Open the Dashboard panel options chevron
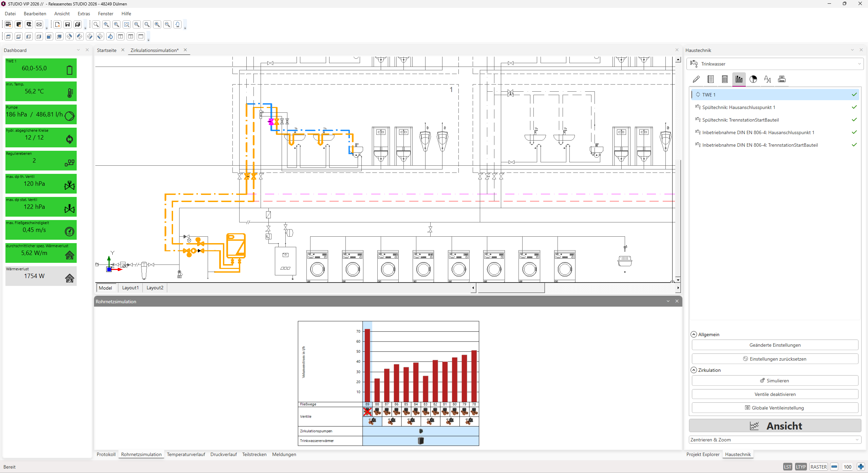Viewport: 868px width, 473px height. point(78,50)
